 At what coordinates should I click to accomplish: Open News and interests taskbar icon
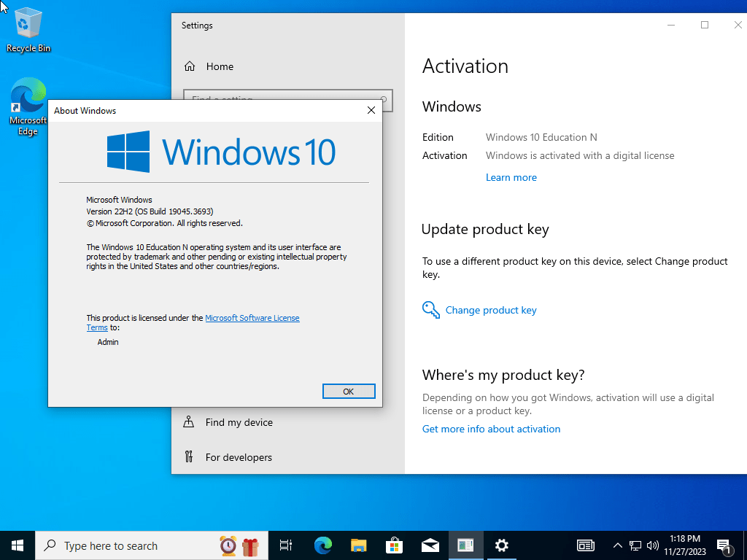pyautogui.click(x=586, y=545)
